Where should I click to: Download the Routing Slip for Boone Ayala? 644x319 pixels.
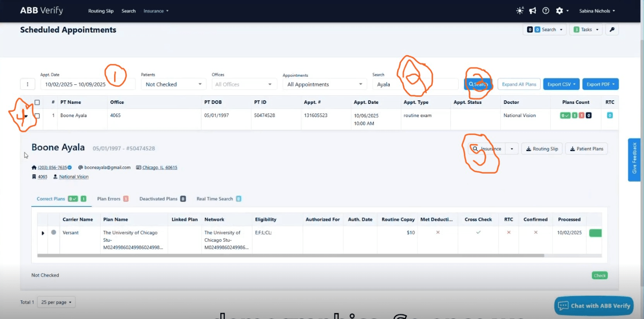click(x=542, y=149)
